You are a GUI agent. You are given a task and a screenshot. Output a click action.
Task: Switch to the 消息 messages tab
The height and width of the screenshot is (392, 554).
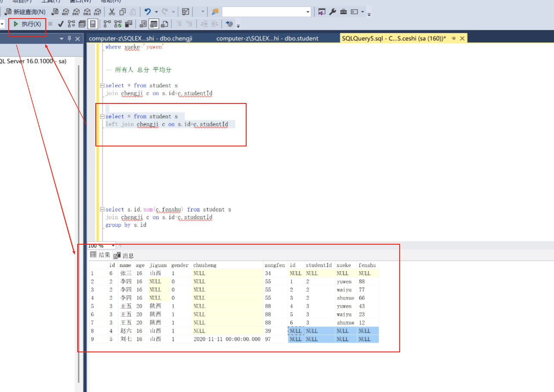point(123,255)
